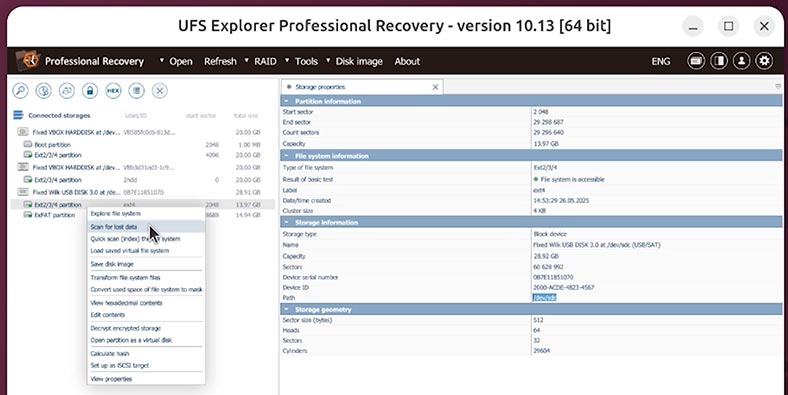This screenshot has height=395, width=788.
Task: Select Ext2/3/4 partition labeled 2hdd
Action: [x=143, y=180]
